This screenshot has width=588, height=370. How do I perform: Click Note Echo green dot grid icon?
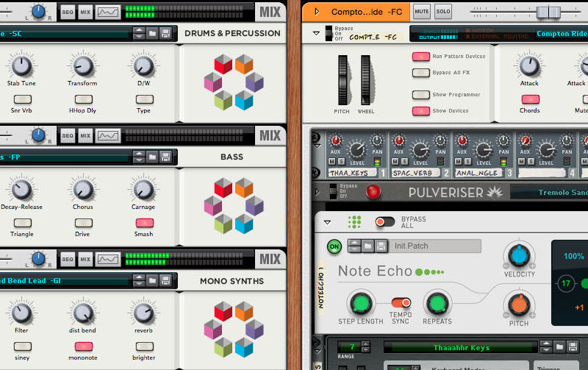click(354, 222)
